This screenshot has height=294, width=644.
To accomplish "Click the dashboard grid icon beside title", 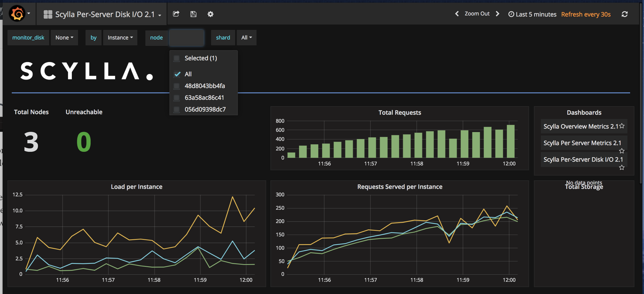I will (48, 14).
